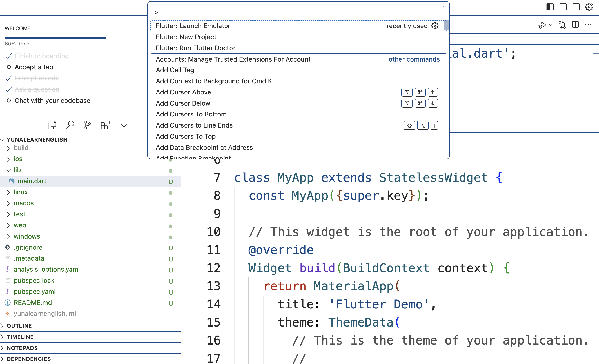
Task: Click the completed Ask a question item
Action: pyautogui.click(x=37, y=89)
